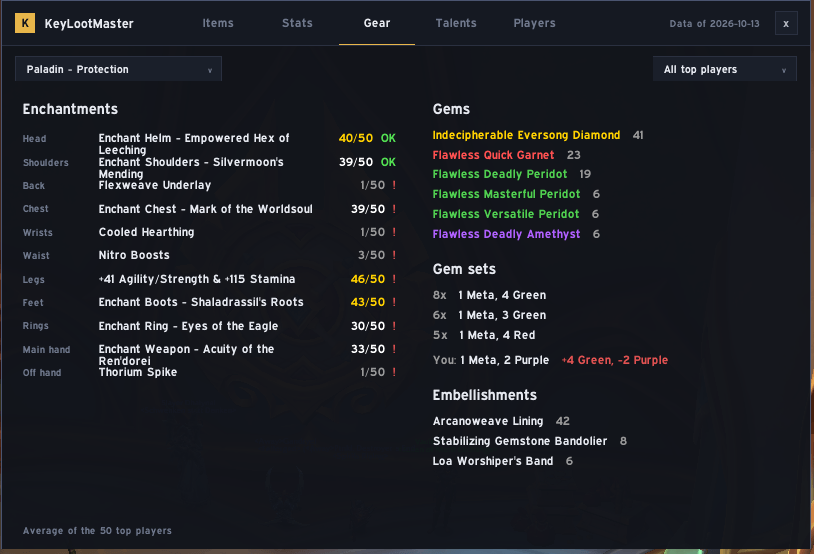Click the Indecipherable Eversong Diamond gem

point(526,135)
